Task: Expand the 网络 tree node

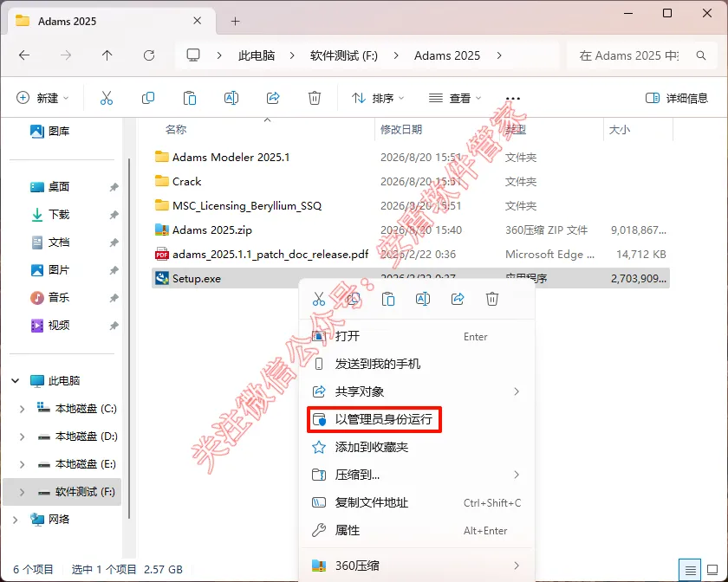Action: (x=16, y=520)
